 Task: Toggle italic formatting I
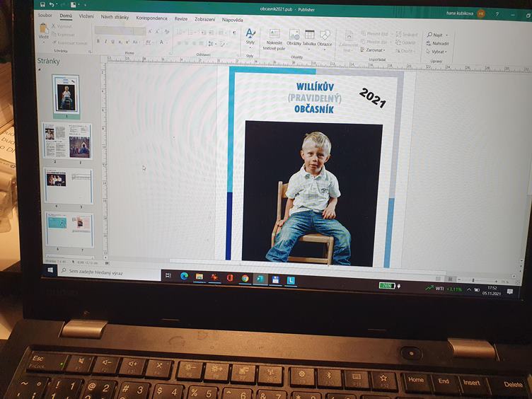pos(105,42)
